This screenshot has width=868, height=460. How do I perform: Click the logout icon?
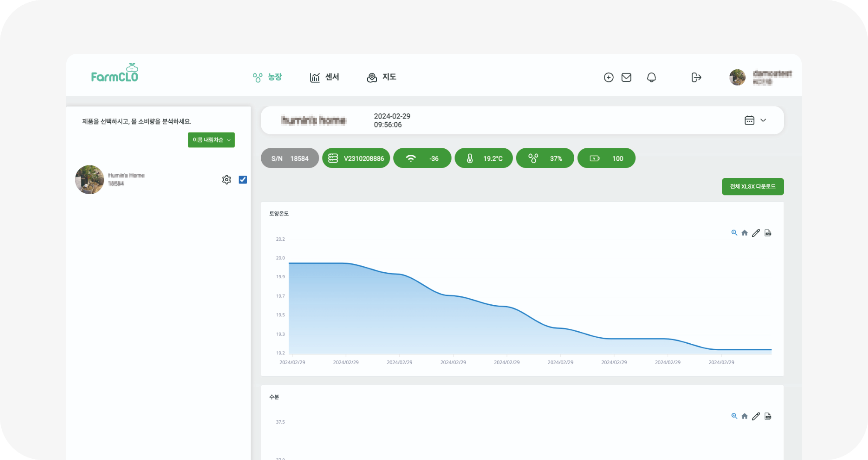(696, 77)
